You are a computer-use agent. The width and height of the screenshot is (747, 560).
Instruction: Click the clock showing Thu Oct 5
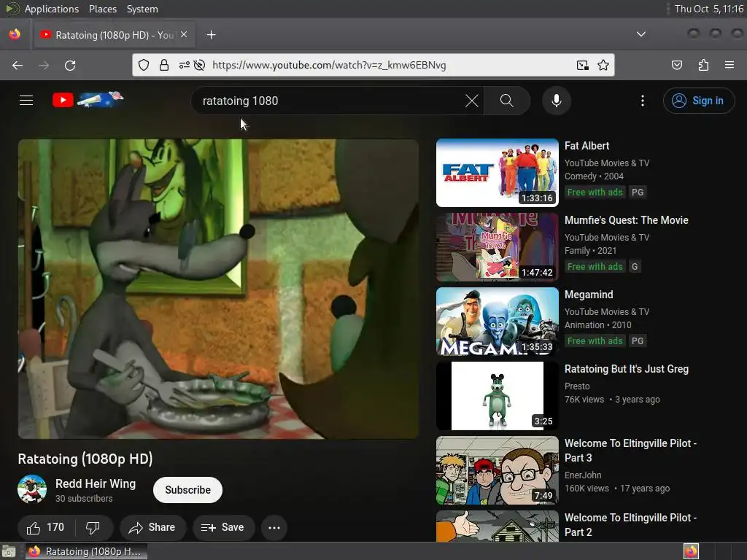(709, 9)
